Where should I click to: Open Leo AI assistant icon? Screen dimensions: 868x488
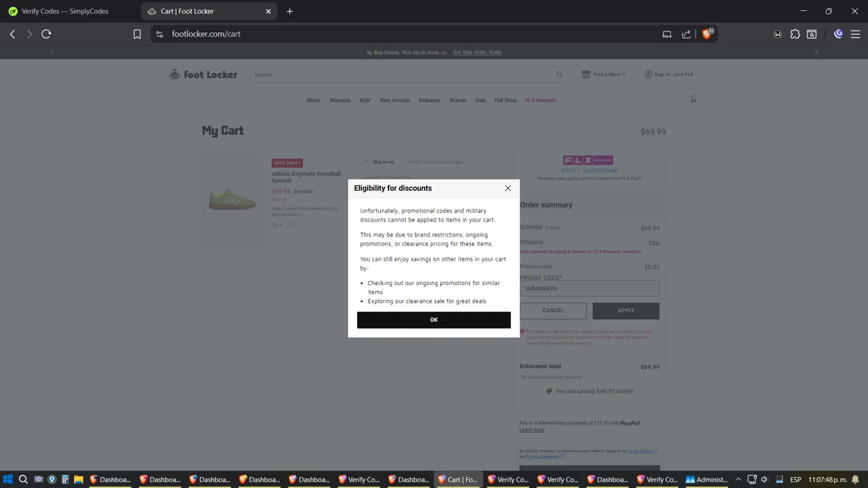(838, 34)
